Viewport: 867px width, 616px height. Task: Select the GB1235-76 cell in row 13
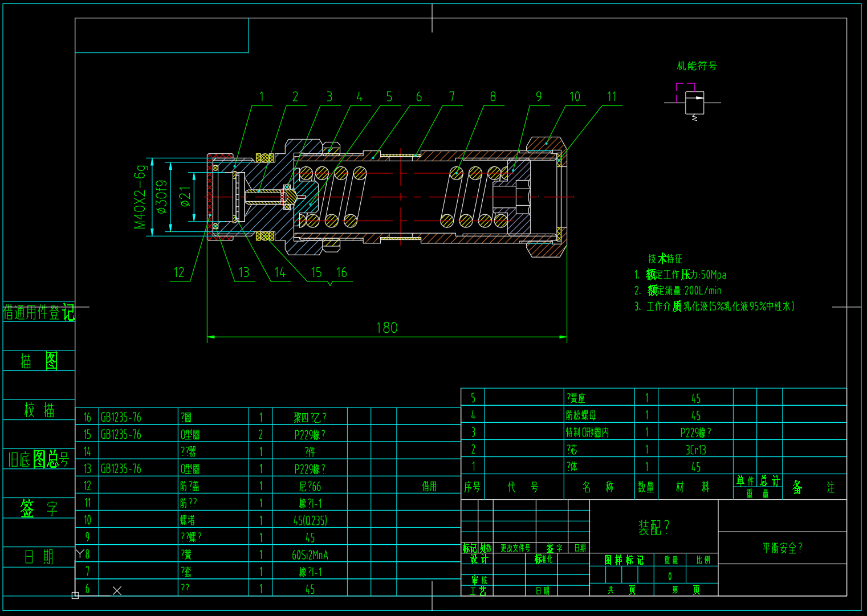[x=121, y=468]
